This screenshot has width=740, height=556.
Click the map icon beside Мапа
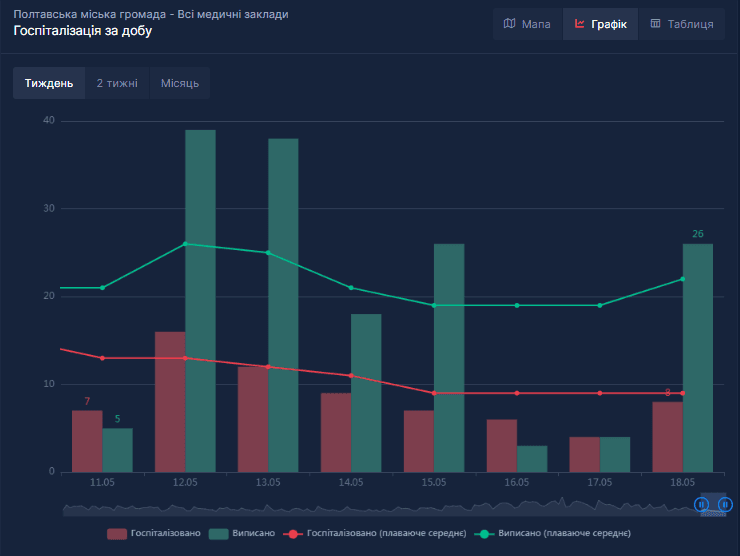coord(510,23)
